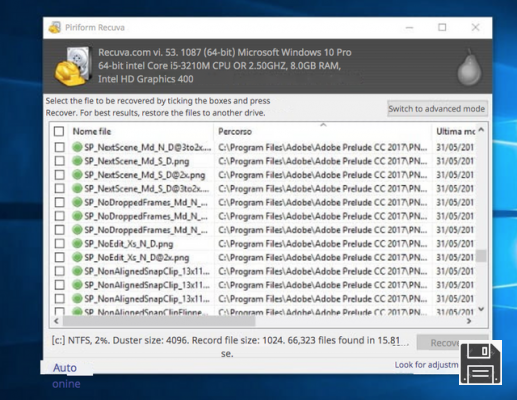
Task: Click the file list scroll-down arrow
Action: (x=481, y=309)
